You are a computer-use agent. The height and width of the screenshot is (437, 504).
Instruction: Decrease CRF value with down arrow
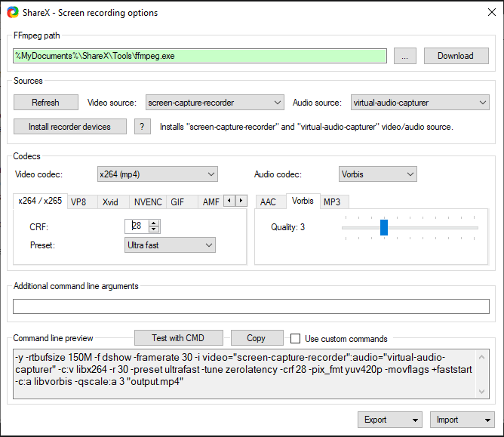[x=154, y=229]
